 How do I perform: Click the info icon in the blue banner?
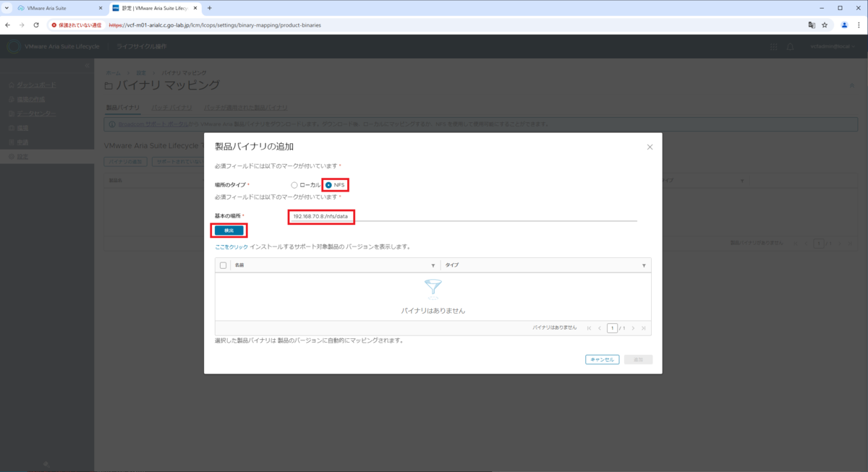(x=112, y=124)
